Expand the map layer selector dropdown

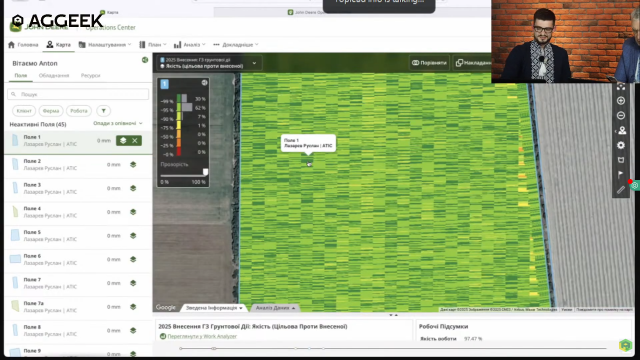click(254, 63)
